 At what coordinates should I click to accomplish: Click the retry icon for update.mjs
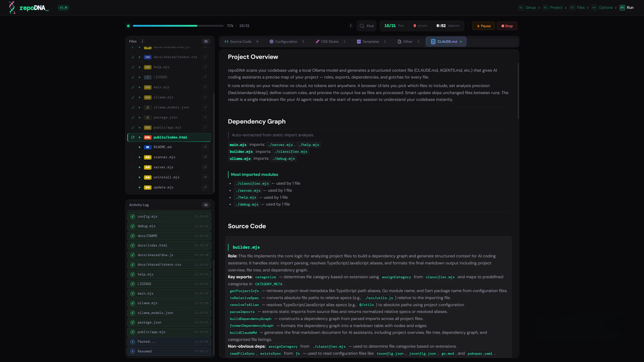click(x=205, y=187)
